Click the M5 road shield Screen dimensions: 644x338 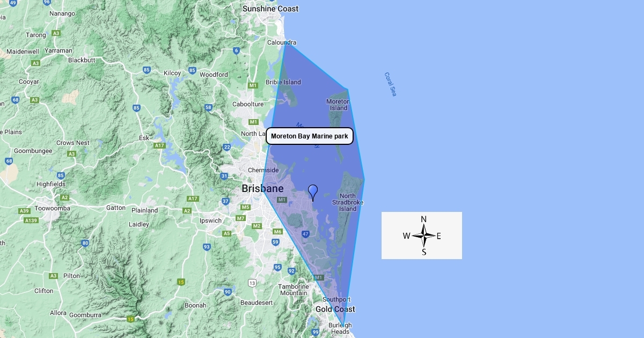click(x=245, y=207)
